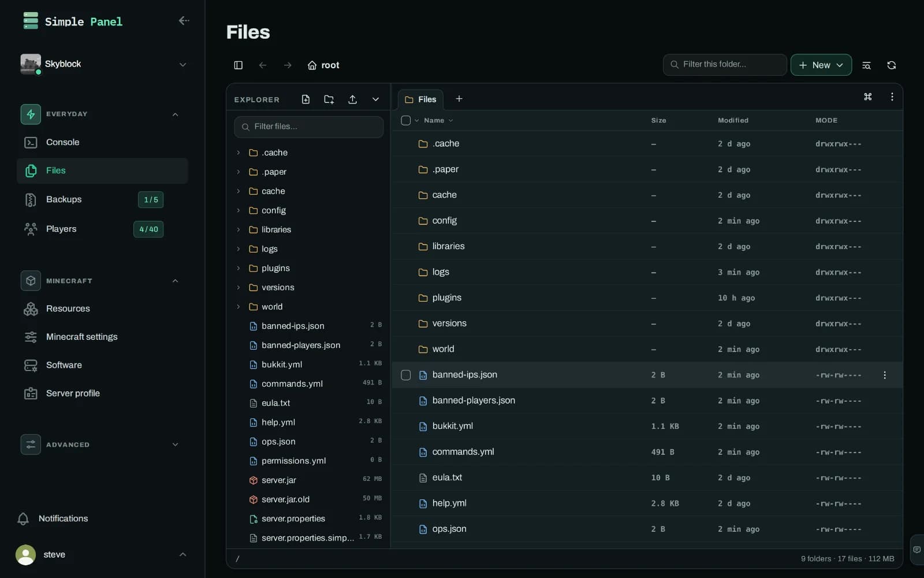
Task: Open the .paper folder in file table
Action: 445,169
